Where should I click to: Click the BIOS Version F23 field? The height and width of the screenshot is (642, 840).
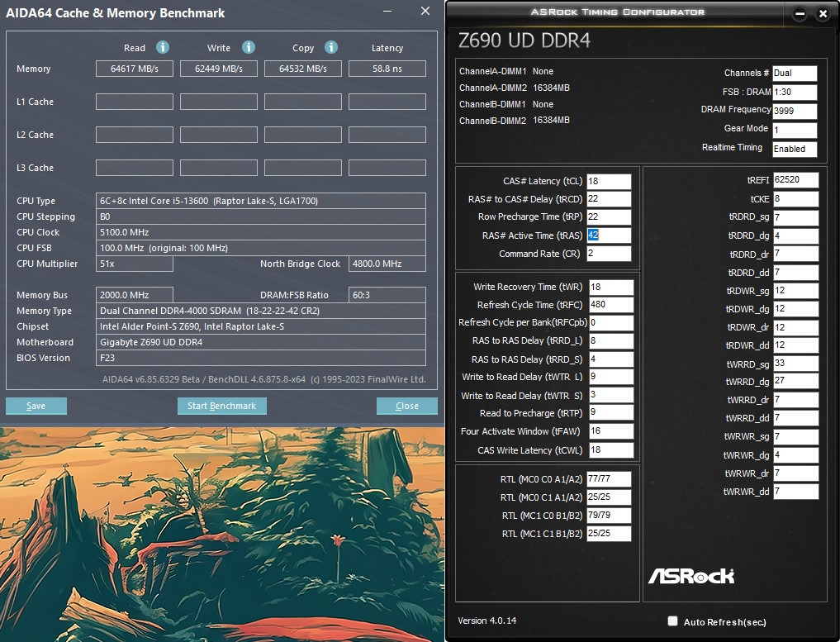coord(261,358)
